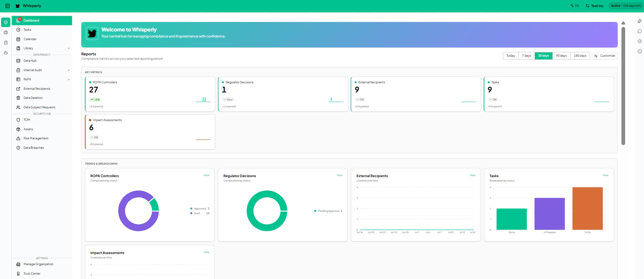Click the orange To Do bar in Tasks chart
Image resolution: width=644 pixels, height=279 pixels.
click(587, 208)
